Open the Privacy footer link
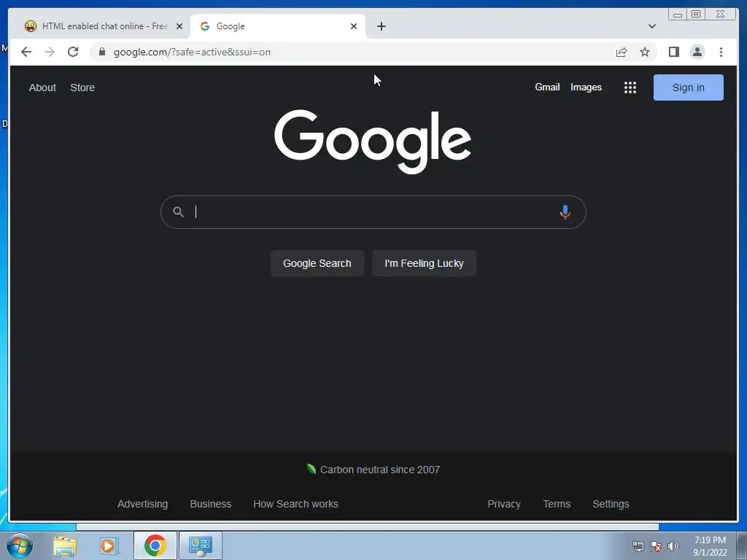The width and height of the screenshot is (747, 560). tap(503, 504)
